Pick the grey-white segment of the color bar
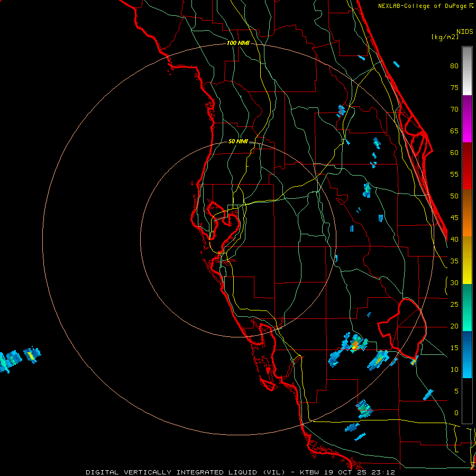 coord(467,71)
